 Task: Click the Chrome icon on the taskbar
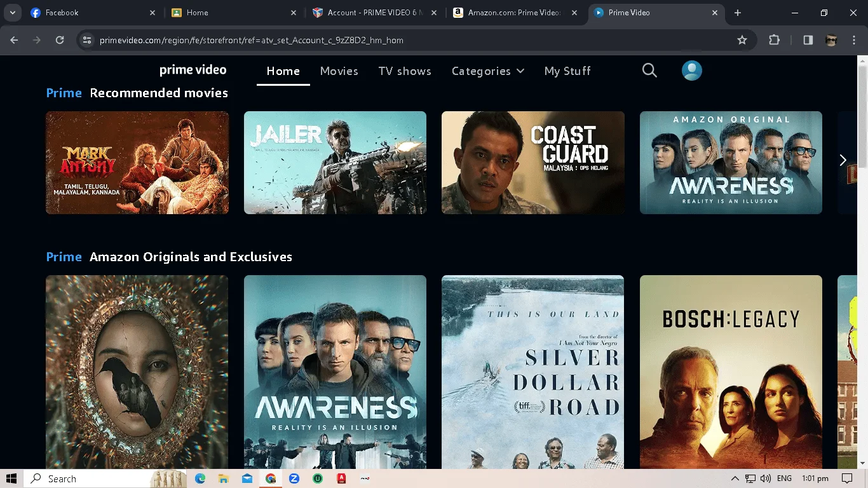pos(271,478)
